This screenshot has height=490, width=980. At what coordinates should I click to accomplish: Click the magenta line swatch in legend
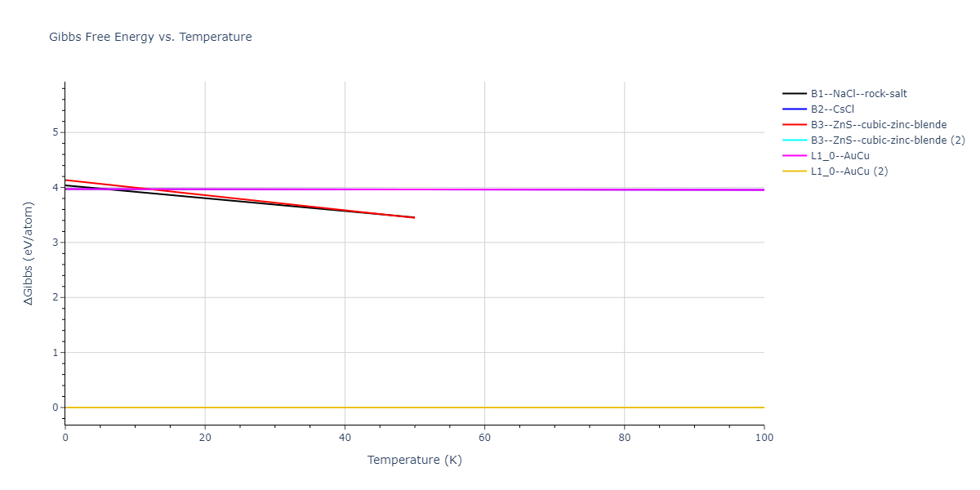pos(795,156)
